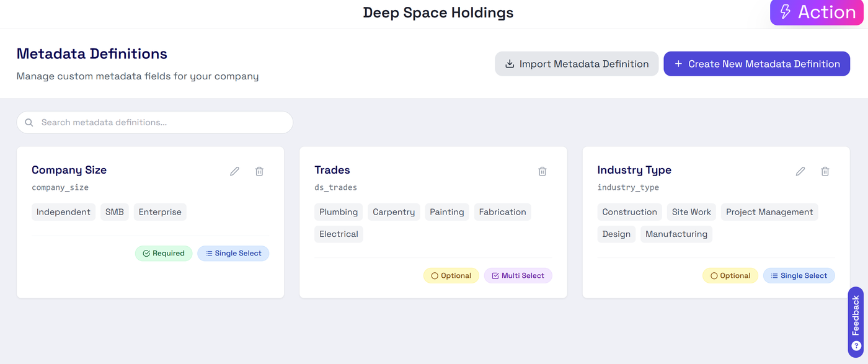Click the Optional badge on Trades card
The height and width of the screenshot is (364, 868).
click(451, 276)
